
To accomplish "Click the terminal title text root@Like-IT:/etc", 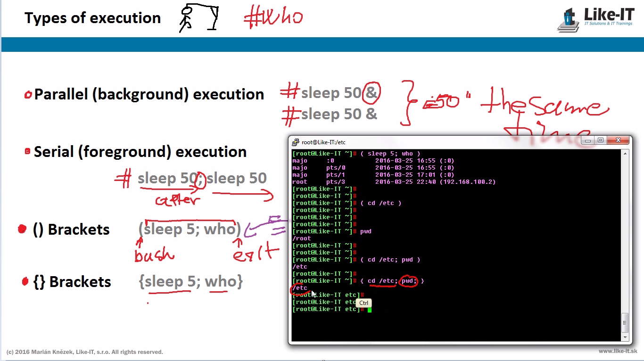I will (x=324, y=142).
